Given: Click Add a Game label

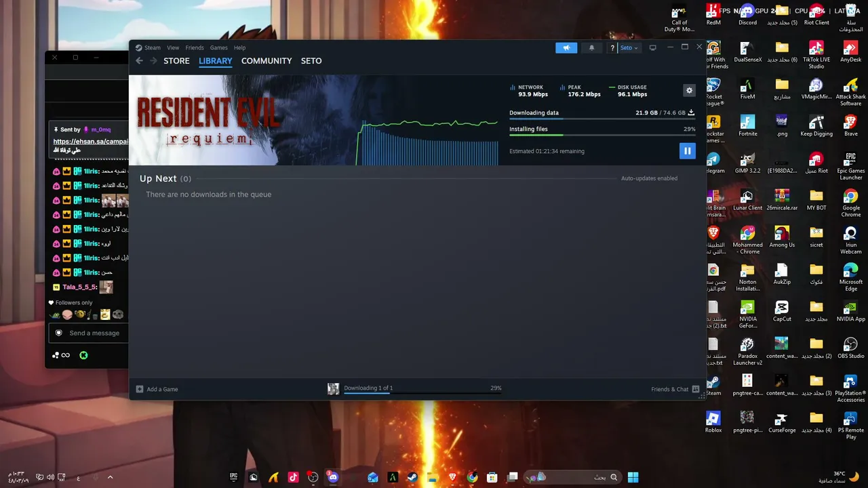Looking at the screenshot, I should [x=162, y=389].
